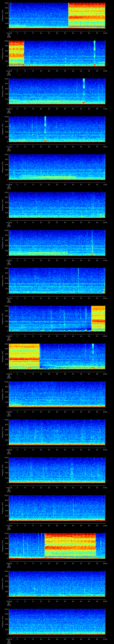The height and width of the screenshot is (644, 114).
Task: Click the spectrogram panel ending at 19:00
Action: pos(57,167)
